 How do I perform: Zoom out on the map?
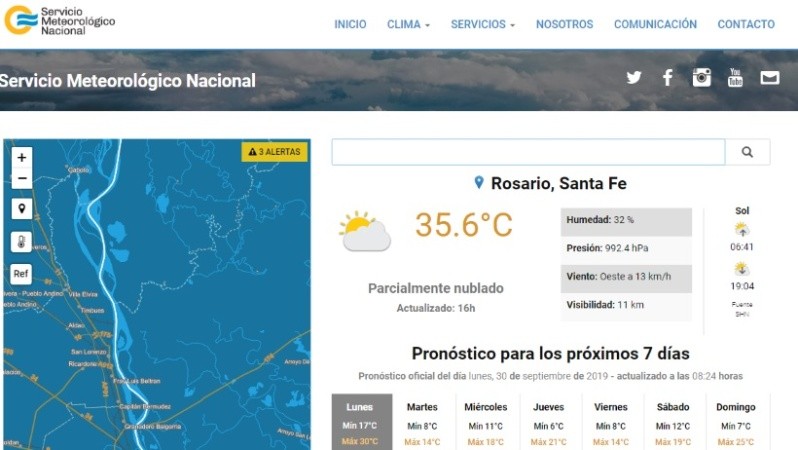pos(22,178)
